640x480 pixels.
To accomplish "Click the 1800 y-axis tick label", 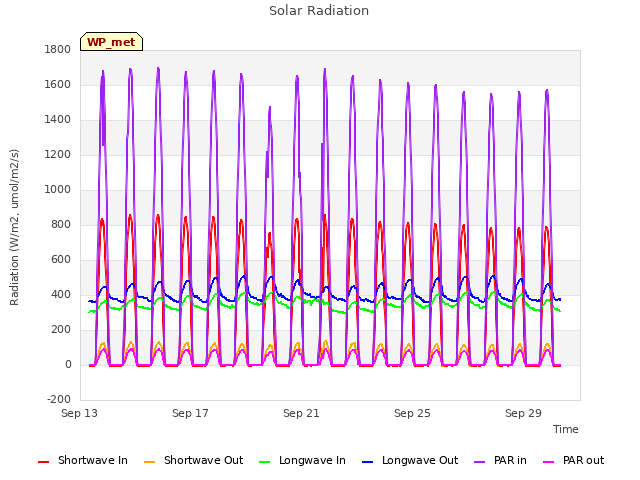I will coord(58,49).
